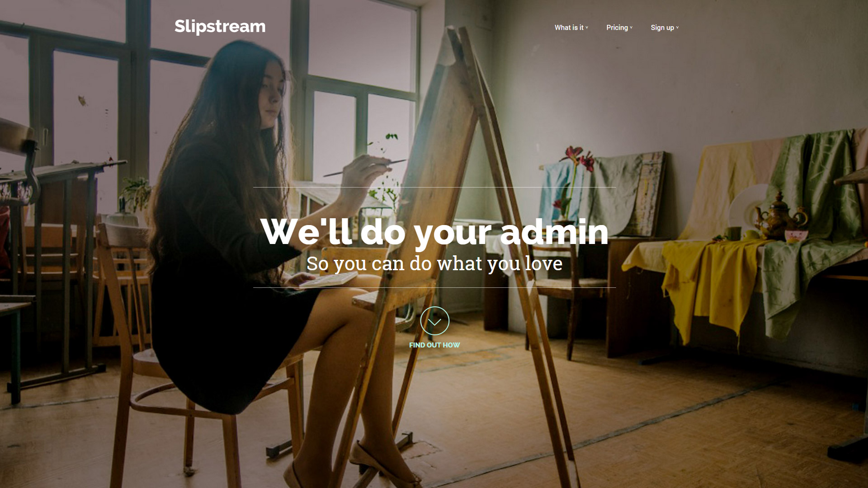This screenshot has height=488, width=868.
Task: Expand the chevron beside Sign up
Action: pyautogui.click(x=677, y=28)
